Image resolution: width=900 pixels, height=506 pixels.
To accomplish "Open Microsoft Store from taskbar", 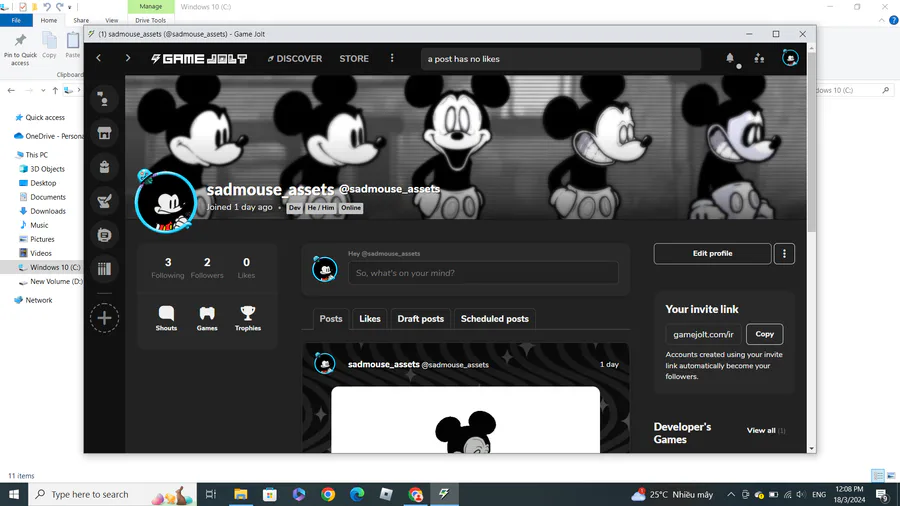I will tap(270, 494).
